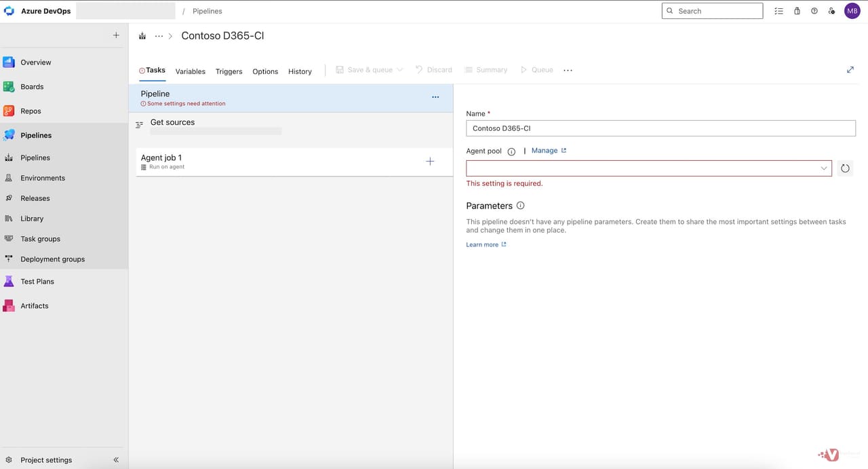Focus the pipeline Name field

661,128
